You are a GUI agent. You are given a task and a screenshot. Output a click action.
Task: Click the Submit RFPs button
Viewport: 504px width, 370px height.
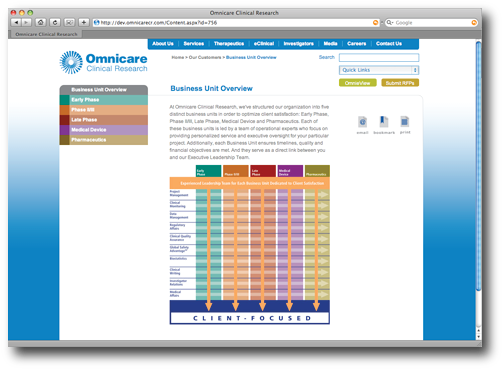click(400, 83)
